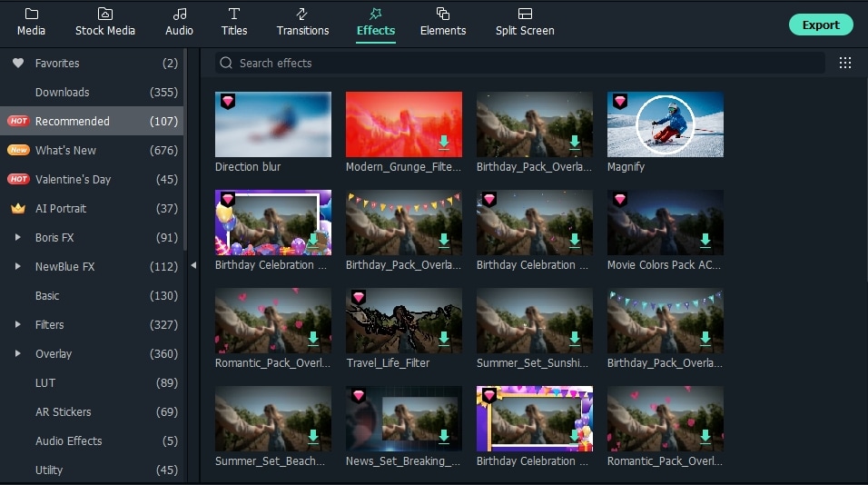Select the Audio Effects category
Screen dimensions: 868x485
coord(92,440)
